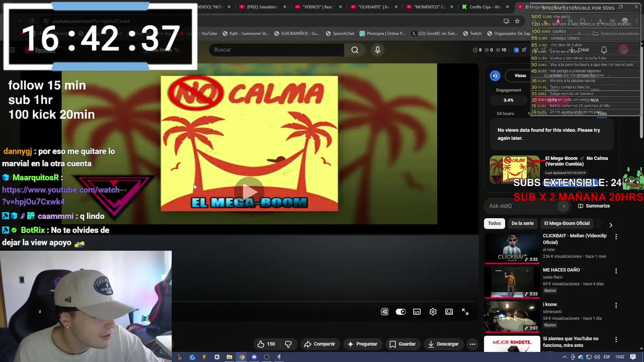Open options menu for i know. video
This screenshot has width=644, height=362.
pos(616,305)
